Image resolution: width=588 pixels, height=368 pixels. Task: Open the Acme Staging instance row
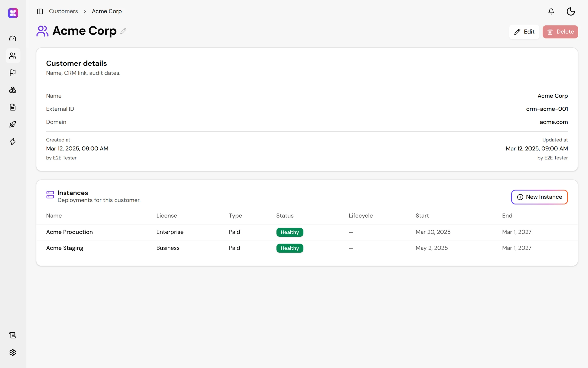(x=307, y=248)
